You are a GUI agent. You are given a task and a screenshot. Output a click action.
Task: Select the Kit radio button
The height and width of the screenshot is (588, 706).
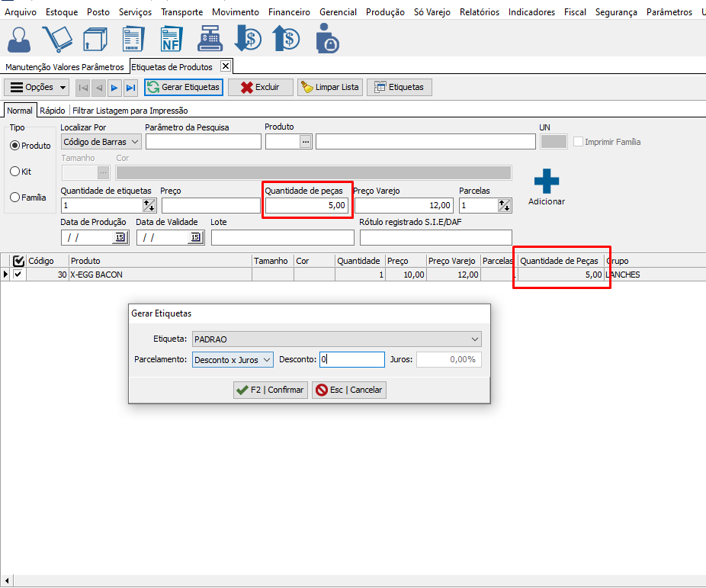(x=15, y=172)
